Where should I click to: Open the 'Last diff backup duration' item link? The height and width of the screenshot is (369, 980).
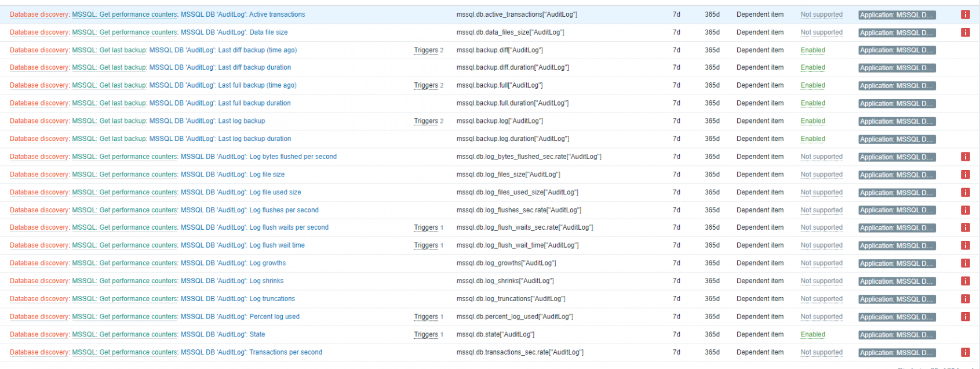click(220, 67)
